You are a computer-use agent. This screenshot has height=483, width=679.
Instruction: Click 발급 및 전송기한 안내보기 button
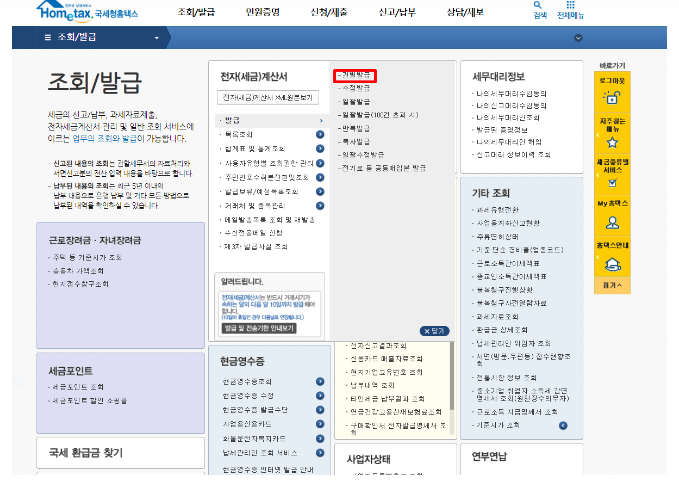pos(259,328)
